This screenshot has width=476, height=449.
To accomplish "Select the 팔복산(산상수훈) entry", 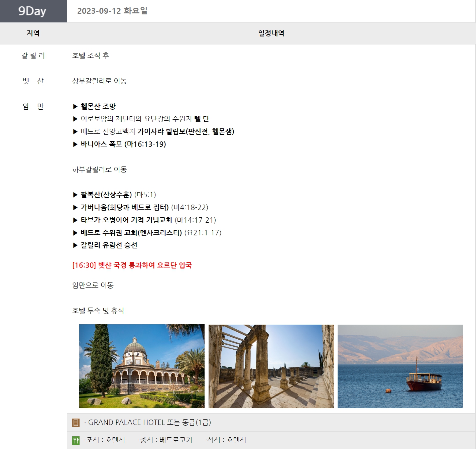I will point(106,195).
